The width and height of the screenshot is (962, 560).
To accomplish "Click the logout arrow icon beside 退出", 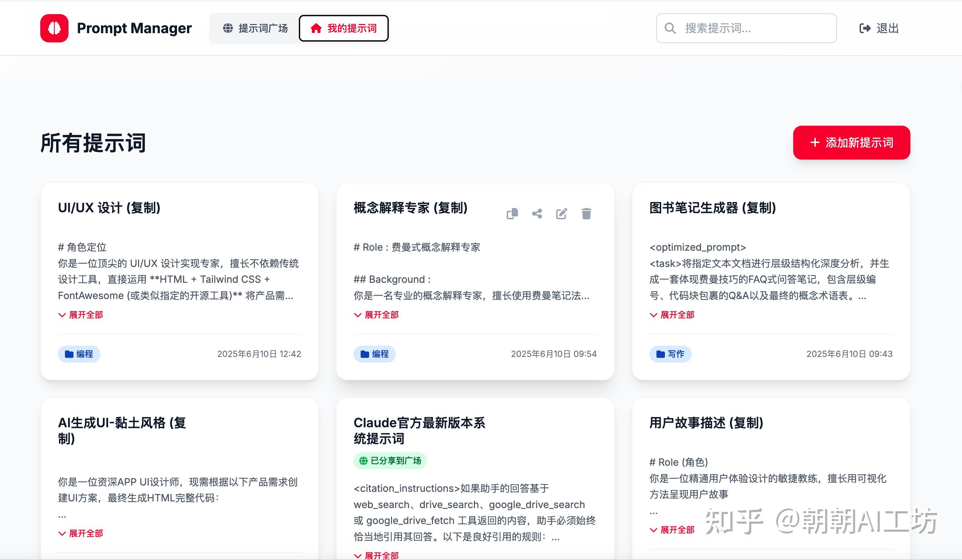I will coord(865,28).
